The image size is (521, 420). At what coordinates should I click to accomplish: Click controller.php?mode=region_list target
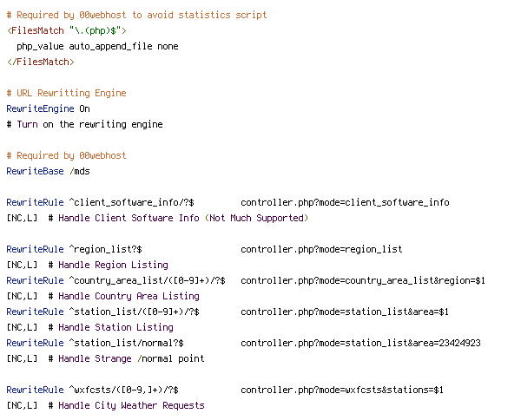[321, 249]
